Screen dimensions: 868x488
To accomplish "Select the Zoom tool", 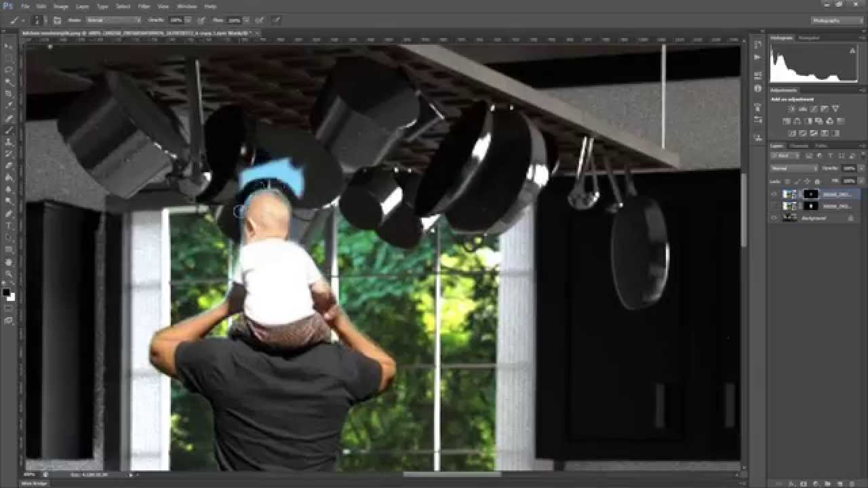I will pos(9,274).
